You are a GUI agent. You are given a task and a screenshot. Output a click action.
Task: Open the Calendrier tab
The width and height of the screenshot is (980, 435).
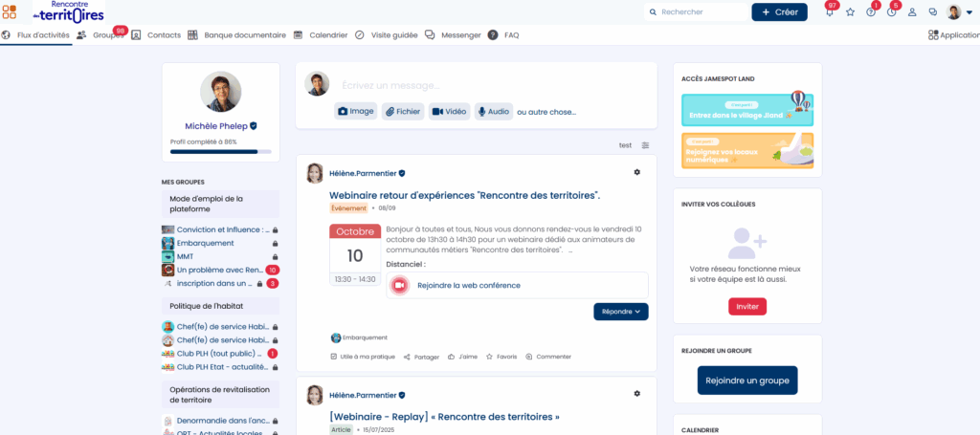(x=321, y=35)
